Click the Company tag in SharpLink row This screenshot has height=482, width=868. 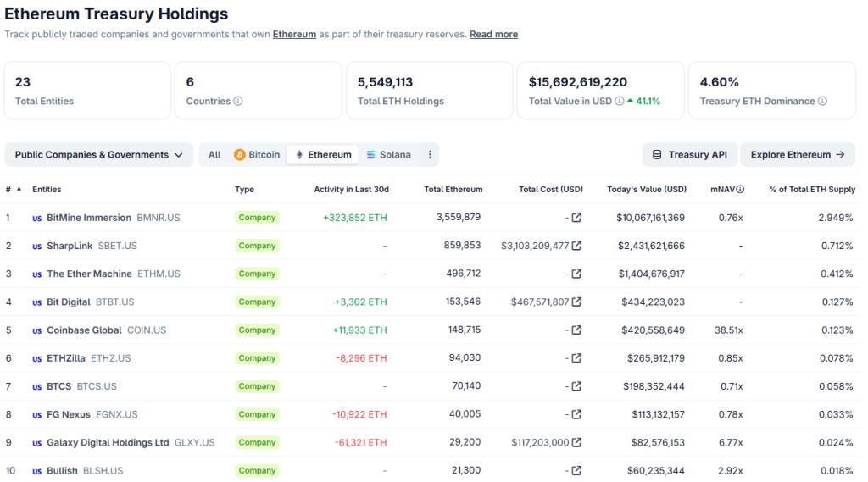coord(257,246)
